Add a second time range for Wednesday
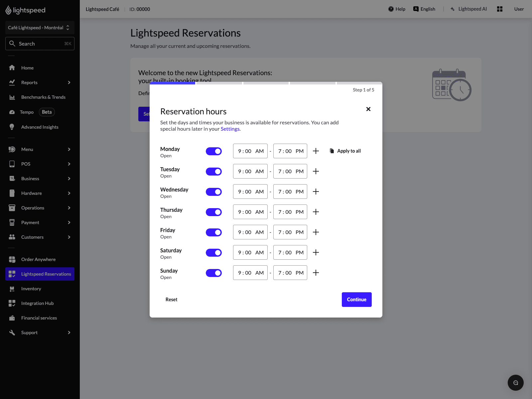Screen dimensions: 532x399 coord(316,192)
